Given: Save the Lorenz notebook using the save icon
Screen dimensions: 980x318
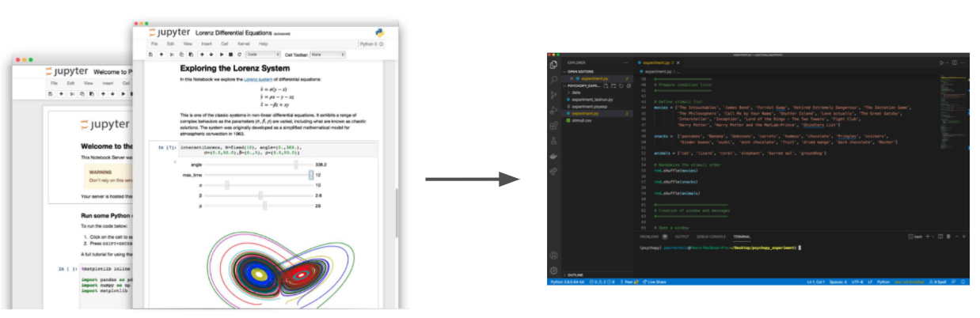Looking at the screenshot, I should (x=150, y=55).
